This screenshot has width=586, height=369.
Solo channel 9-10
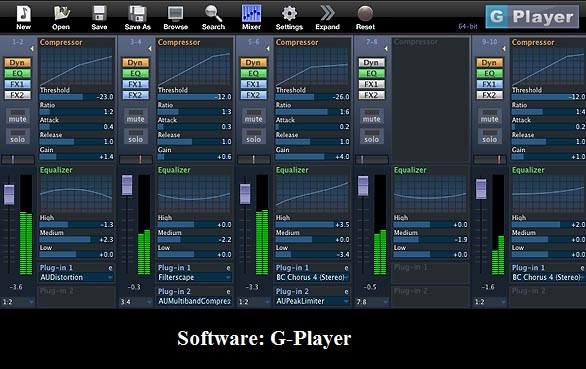(490, 136)
